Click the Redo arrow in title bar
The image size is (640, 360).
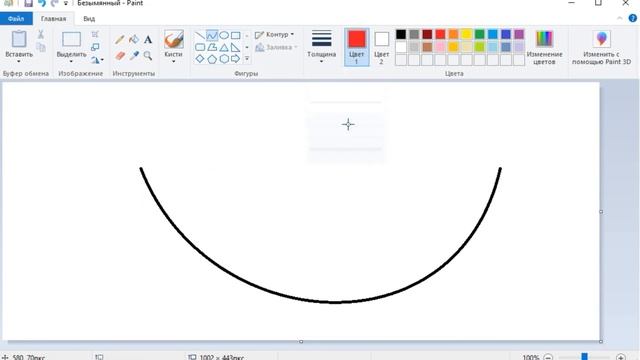click(x=54, y=3)
